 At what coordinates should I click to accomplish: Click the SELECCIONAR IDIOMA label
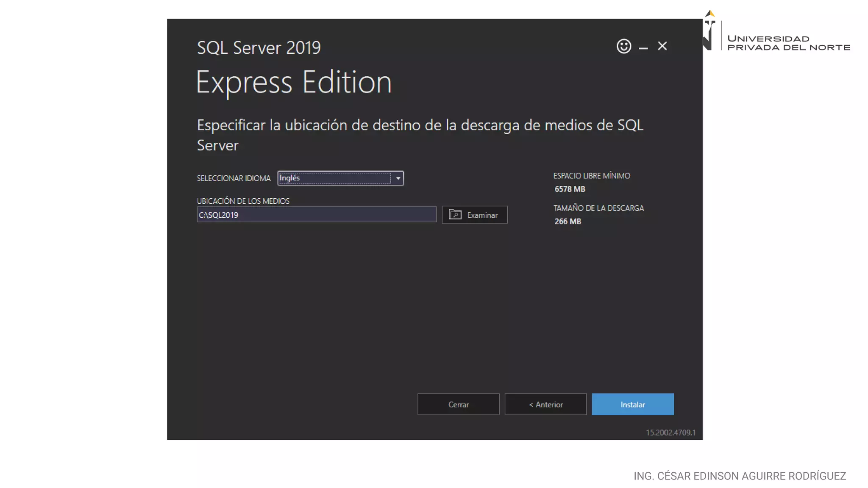[x=234, y=178]
